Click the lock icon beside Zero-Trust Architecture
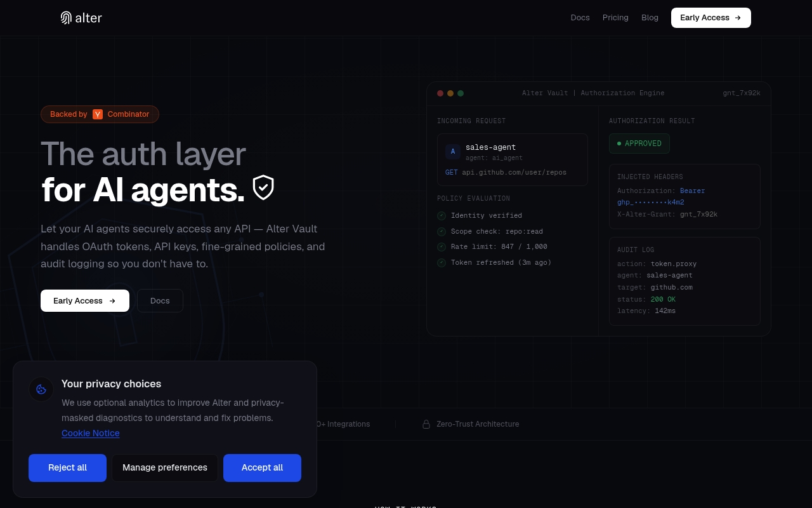Screen dimensions: 812x508 [426, 424]
